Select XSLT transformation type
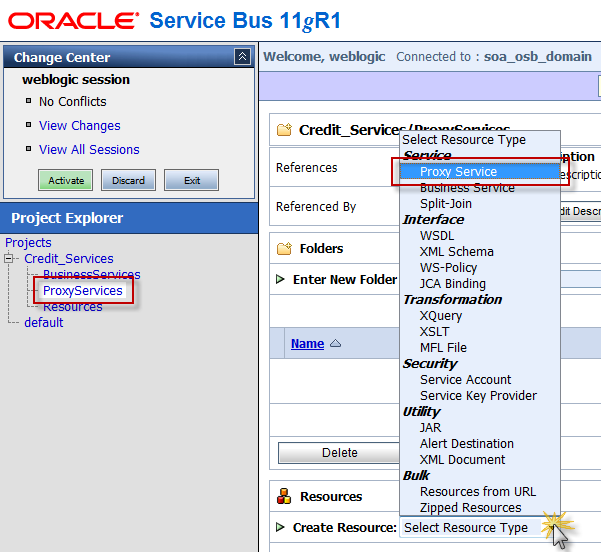The width and height of the screenshot is (601, 552). pos(434,332)
